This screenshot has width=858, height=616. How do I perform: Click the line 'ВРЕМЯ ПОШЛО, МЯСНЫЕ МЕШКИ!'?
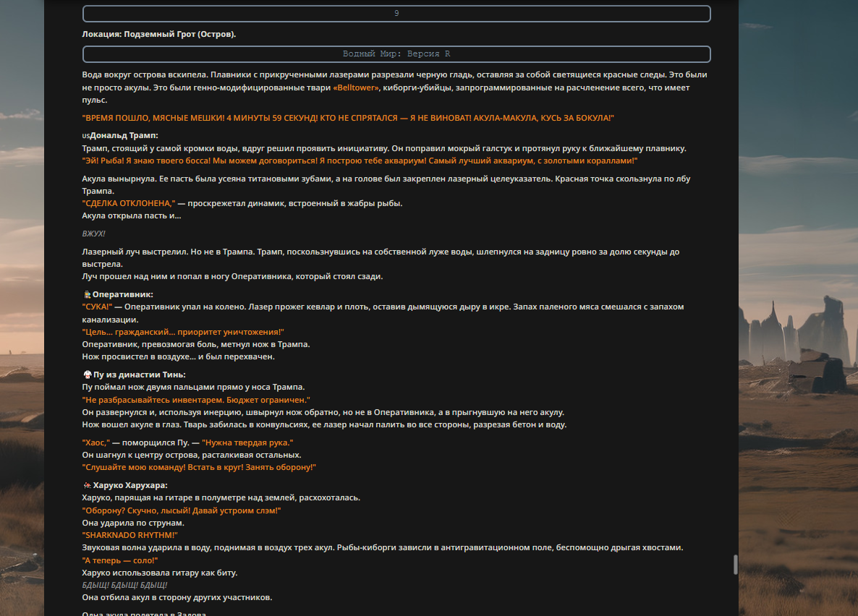coord(348,118)
